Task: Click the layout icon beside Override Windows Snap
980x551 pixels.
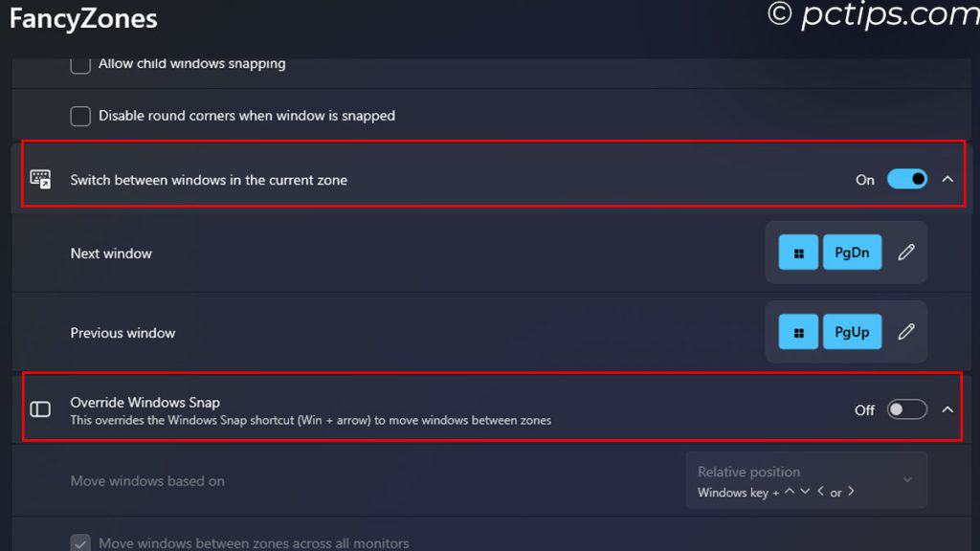Action: click(40, 409)
